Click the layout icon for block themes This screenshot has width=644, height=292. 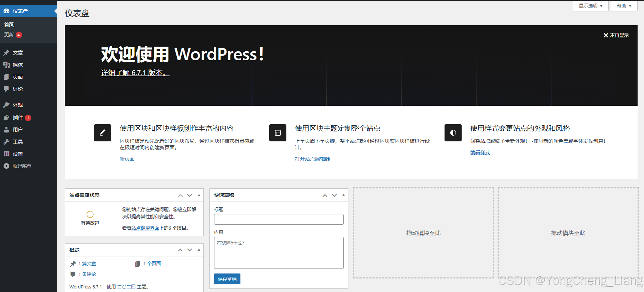click(x=278, y=133)
